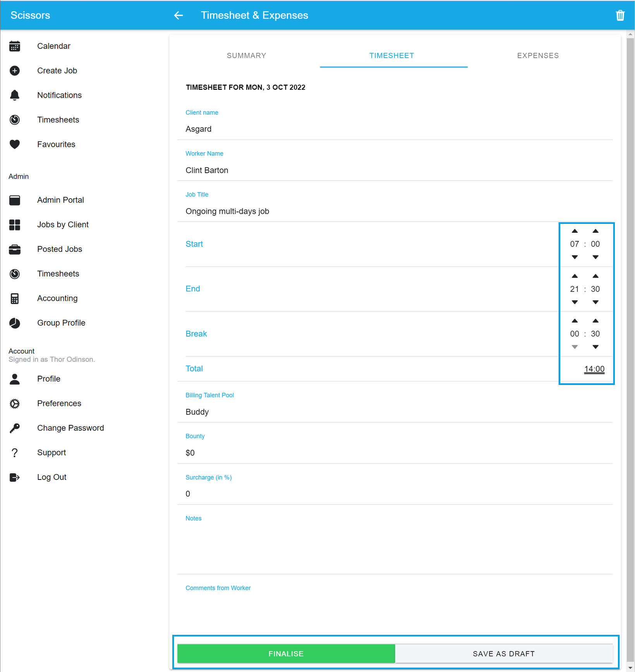Click the Start hour value 07
This screenshot has width=635, height=672.
pos(575,244)
